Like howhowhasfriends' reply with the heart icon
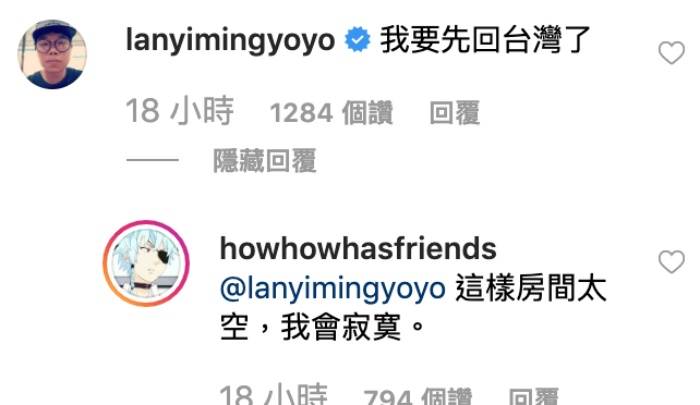The width and height of the screenshot is (700, 405). (671, 262)
